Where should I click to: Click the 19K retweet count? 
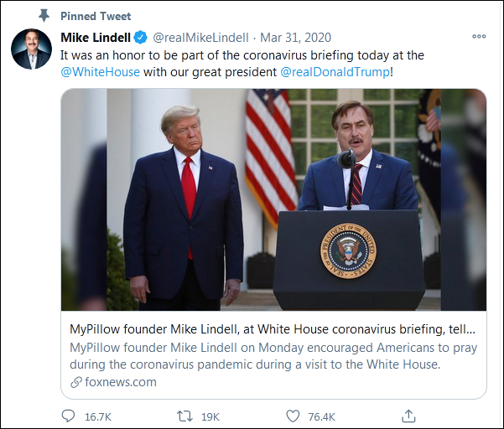point(211,416)
